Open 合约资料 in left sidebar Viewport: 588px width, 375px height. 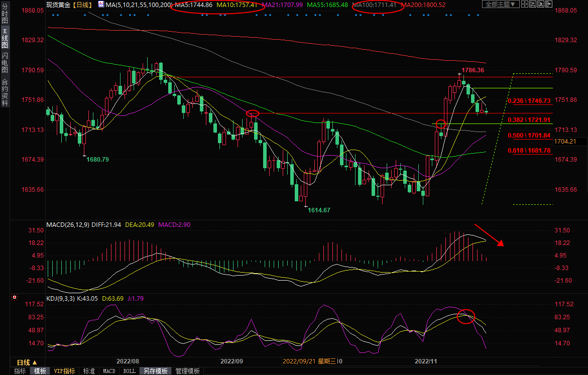tap(5, 92)
